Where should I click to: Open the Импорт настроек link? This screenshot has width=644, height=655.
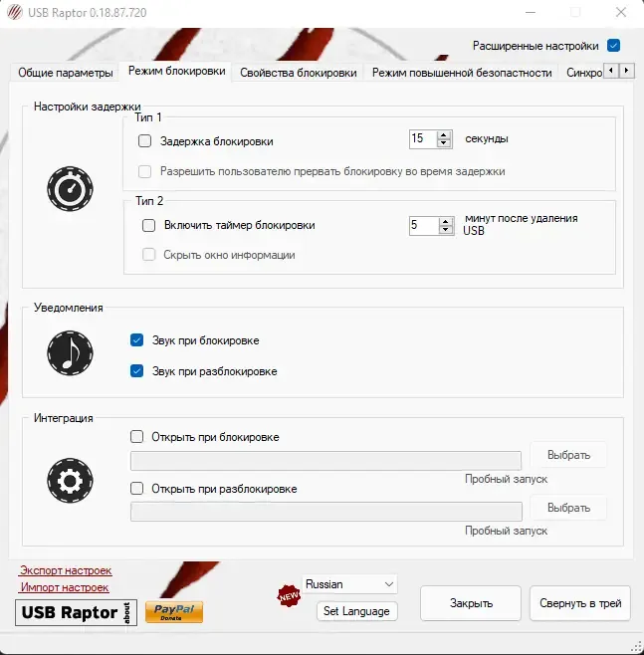65,587
